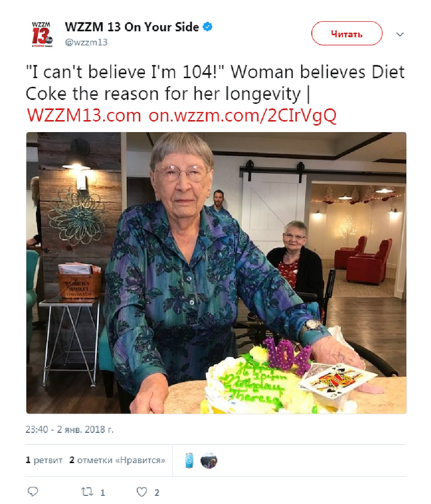
Task: Click the tweet text about Diet Coke longevity
Action: tap(215, 83)
